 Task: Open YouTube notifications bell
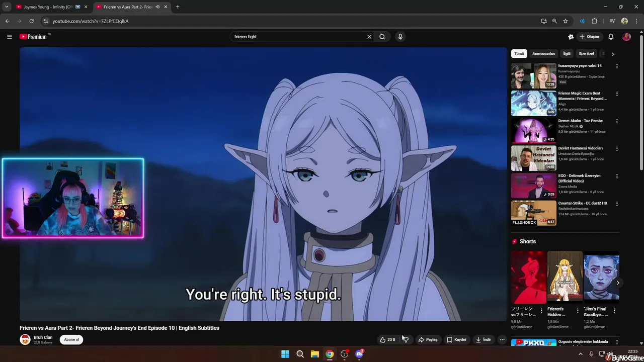(x=611, y=37)
